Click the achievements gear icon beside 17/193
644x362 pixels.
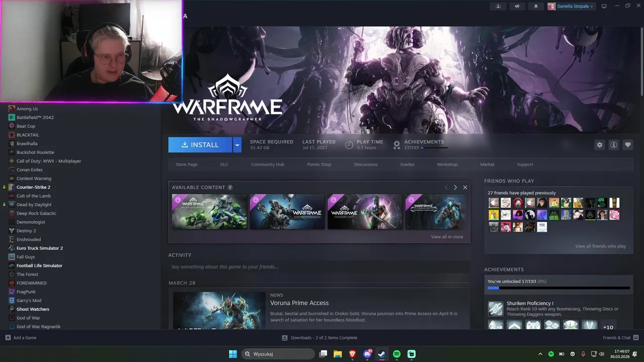click(396, 145)
